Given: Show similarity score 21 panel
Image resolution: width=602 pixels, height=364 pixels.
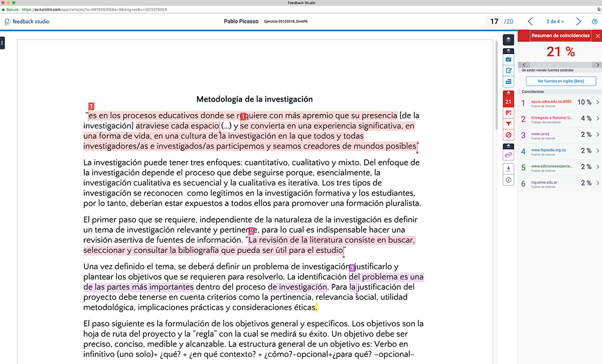Looking at the screenshot, I should [509, 102].
